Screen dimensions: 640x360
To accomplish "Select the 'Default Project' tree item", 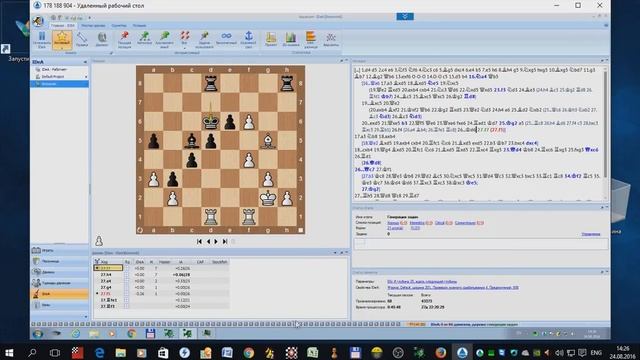I will click(53, 76).
